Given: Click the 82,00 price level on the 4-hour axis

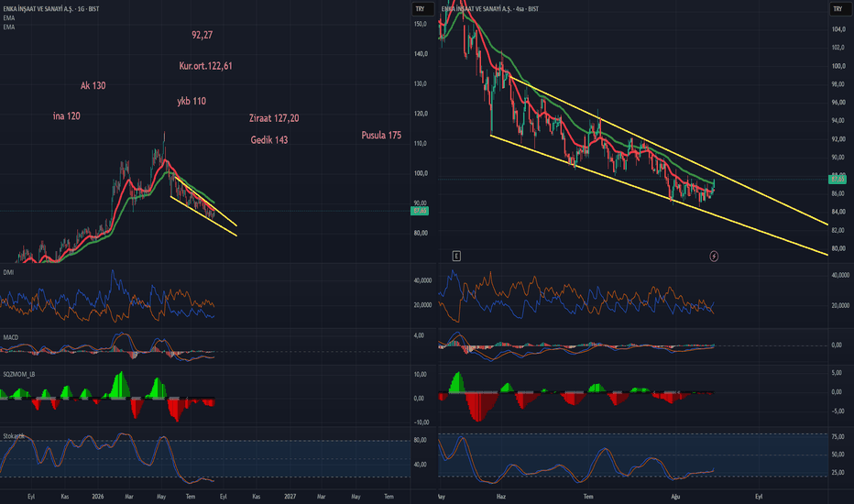Looking at the screenshot, I should [838, 230].
